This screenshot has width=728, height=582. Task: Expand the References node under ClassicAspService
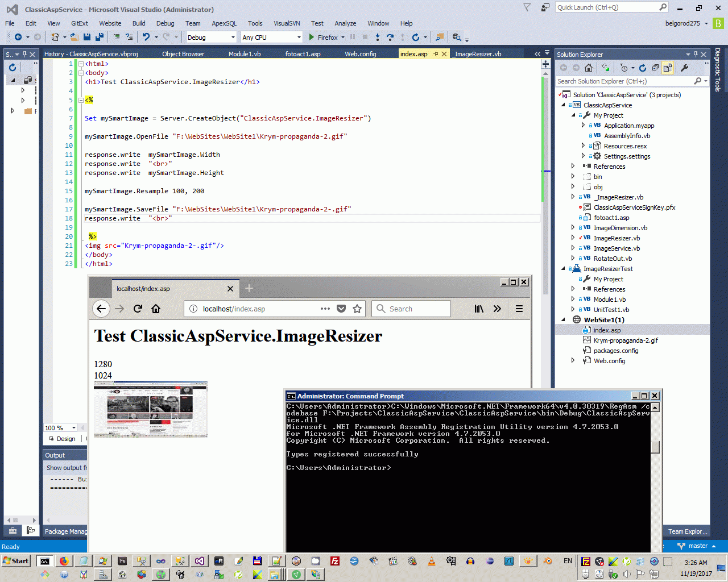pos(573,166)
